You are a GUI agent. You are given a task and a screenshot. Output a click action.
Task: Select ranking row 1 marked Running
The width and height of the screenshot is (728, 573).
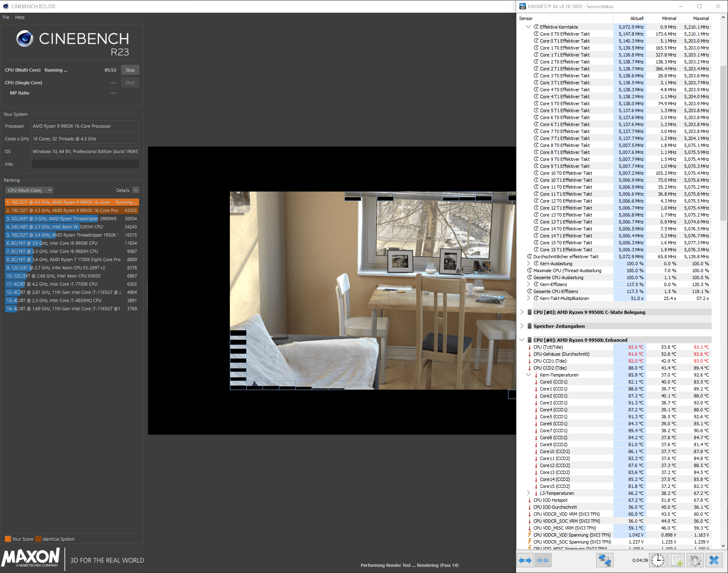(x=72, y=202)
